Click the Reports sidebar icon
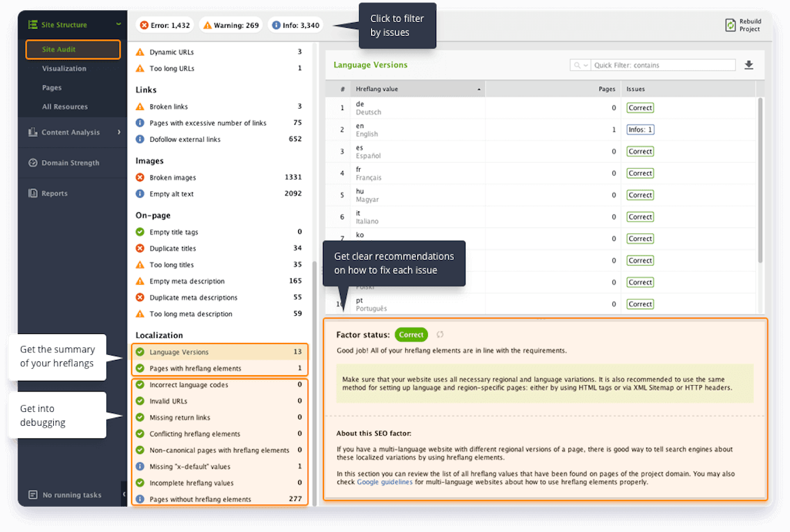This screenshot has height=532, width=790. pos(33,193)
